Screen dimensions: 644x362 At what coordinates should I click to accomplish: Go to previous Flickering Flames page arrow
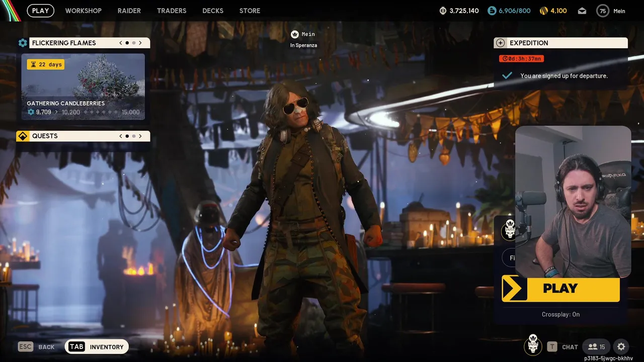(x=121, y=43)
